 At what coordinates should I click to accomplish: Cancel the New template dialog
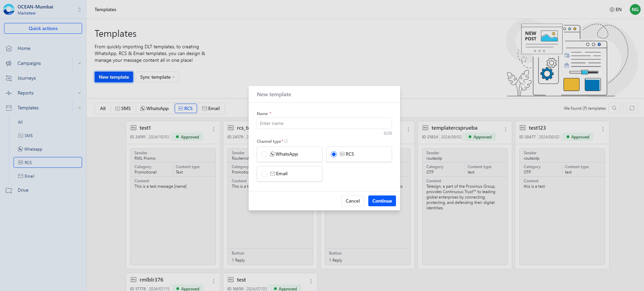point(353,201)
